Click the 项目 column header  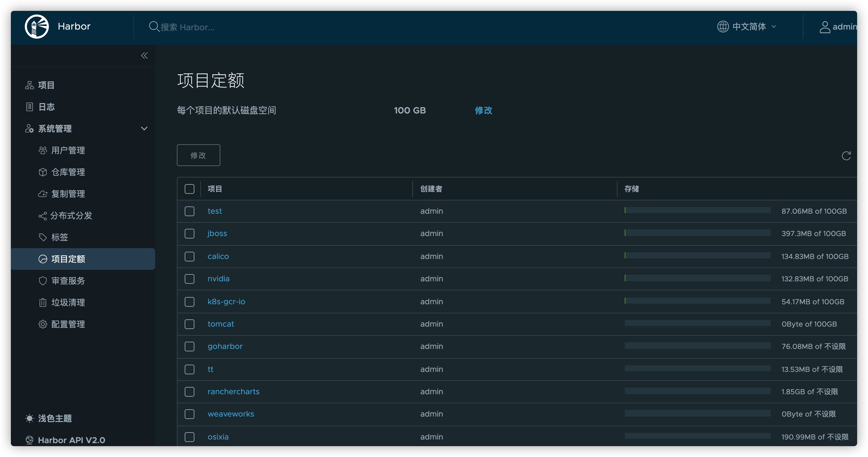click(215, 189)
